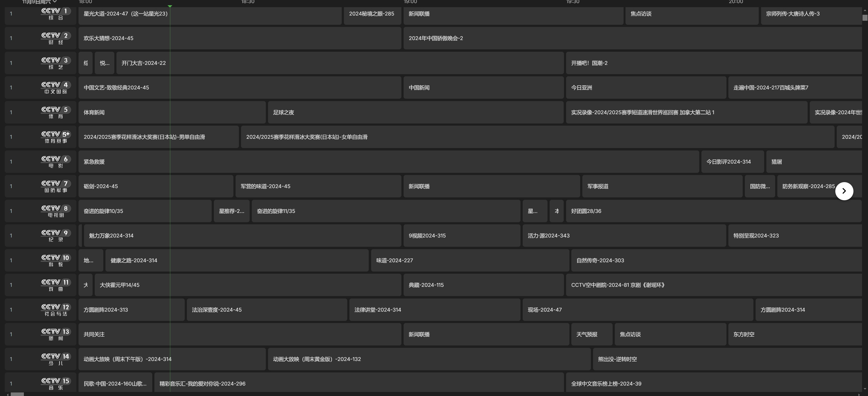Open program 开播吧！国潮-2
This screenshot has width=868, height=396.
[x=714, y=63]
